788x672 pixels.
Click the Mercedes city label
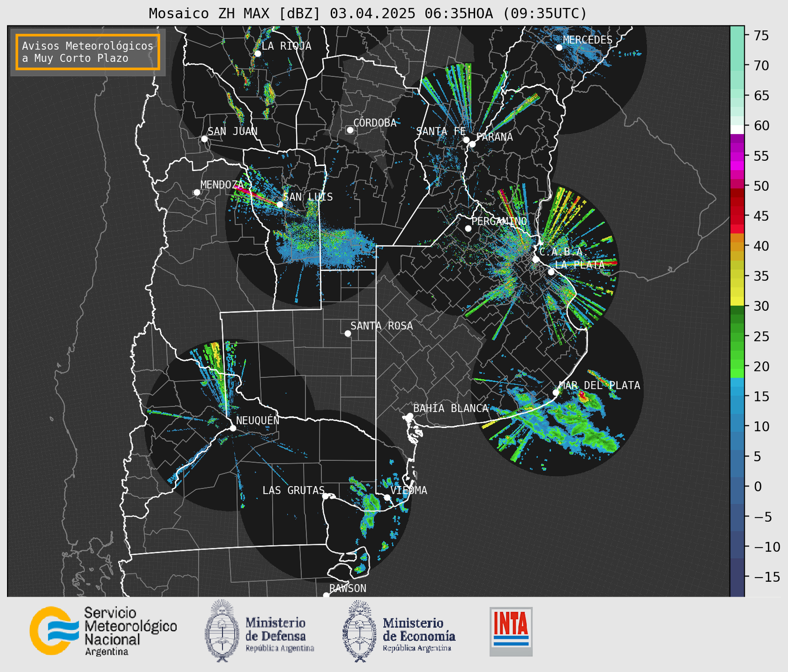pyautogui.click(x=588, y=40)
